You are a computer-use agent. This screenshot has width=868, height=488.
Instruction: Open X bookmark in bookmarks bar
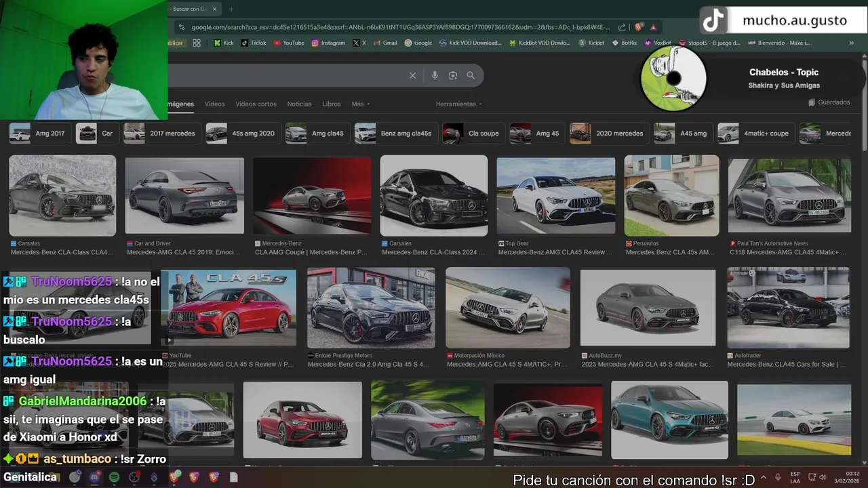click(359, 43)
